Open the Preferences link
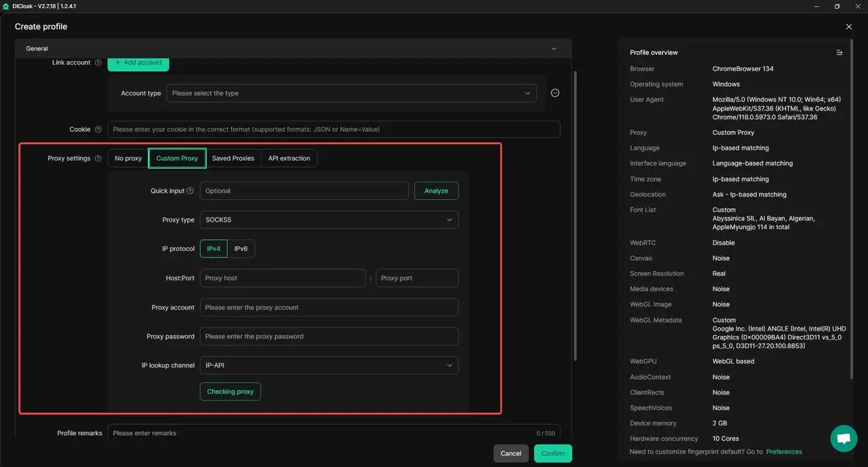Image resolution: width=868 pixels, height=467 pixels. pos(784,451)
